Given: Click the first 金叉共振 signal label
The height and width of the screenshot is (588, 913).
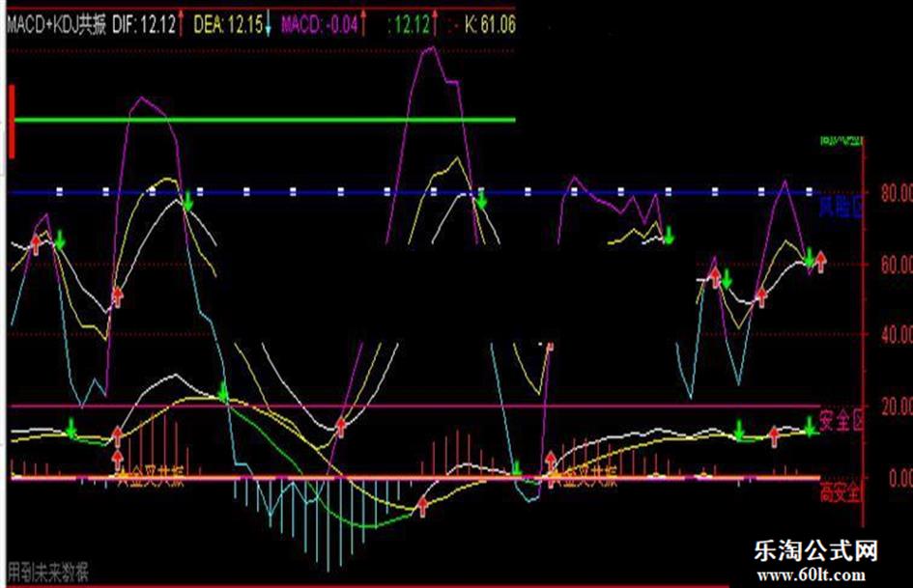Looking at the screenshot, I should tap(150, 478).
